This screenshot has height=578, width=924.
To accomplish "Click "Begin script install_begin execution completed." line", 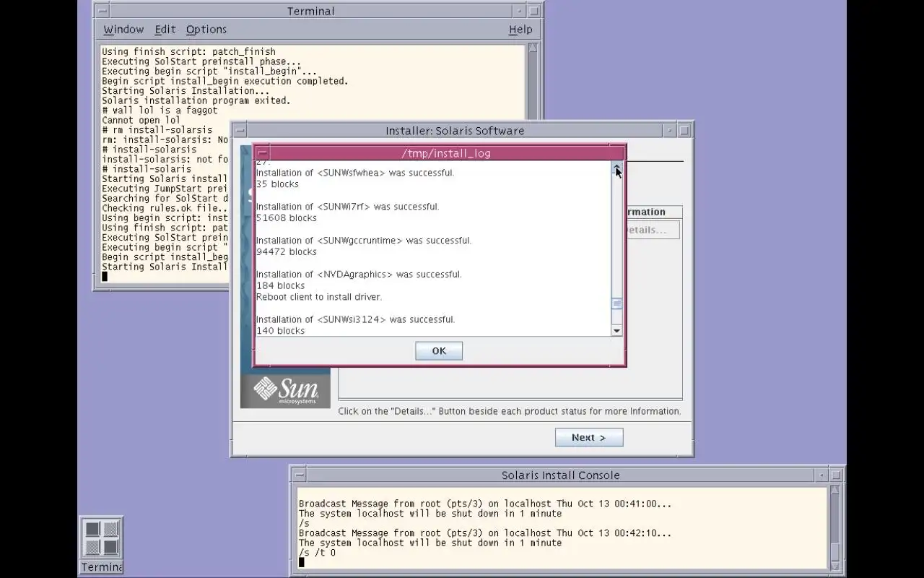I will pyautogui.click(x=225, y=81).
